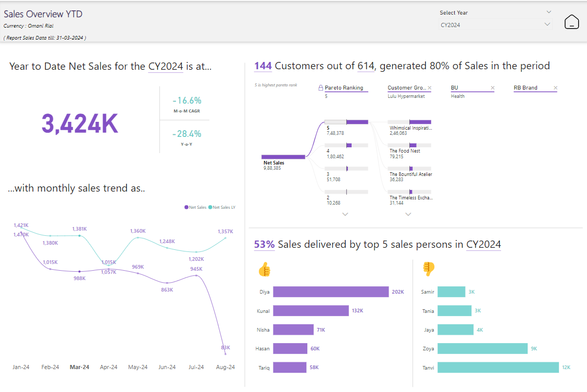
Task: Toggle the Net Sales legend marker
Action: (186, 207)
